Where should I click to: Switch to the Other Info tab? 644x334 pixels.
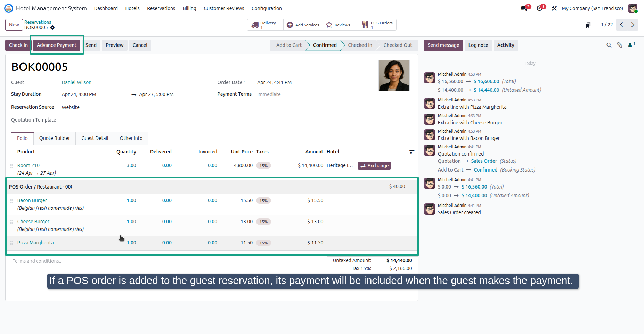131,138
